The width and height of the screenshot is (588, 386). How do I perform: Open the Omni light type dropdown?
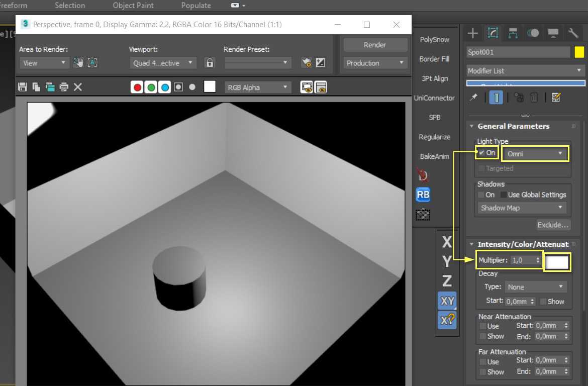tap(535, 154)
